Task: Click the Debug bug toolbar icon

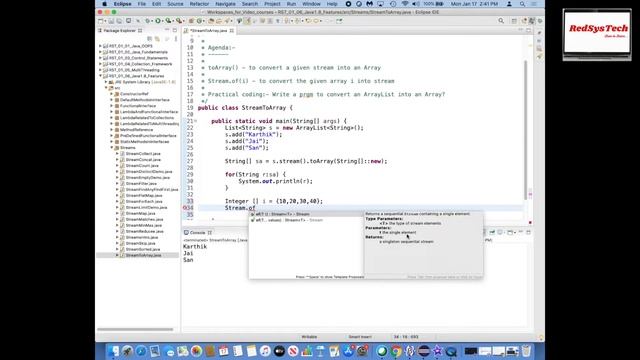Action: click(x=148, y=21)
